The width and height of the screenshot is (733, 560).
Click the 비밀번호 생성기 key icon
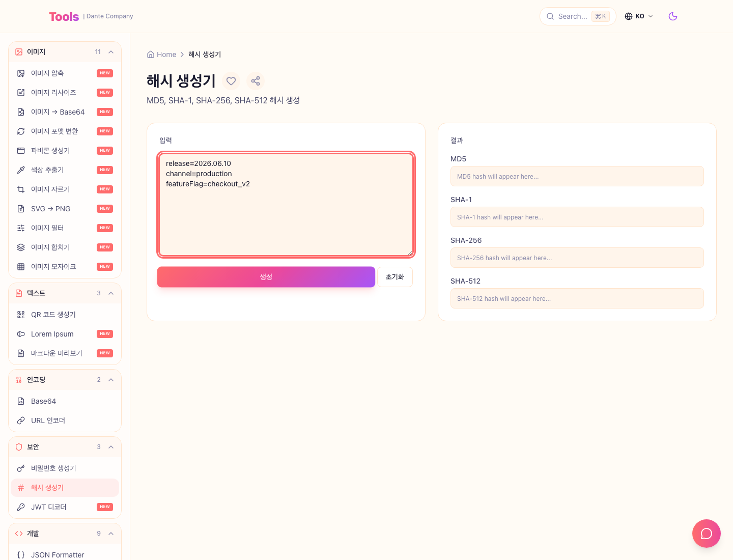click(x=21, y=468)
